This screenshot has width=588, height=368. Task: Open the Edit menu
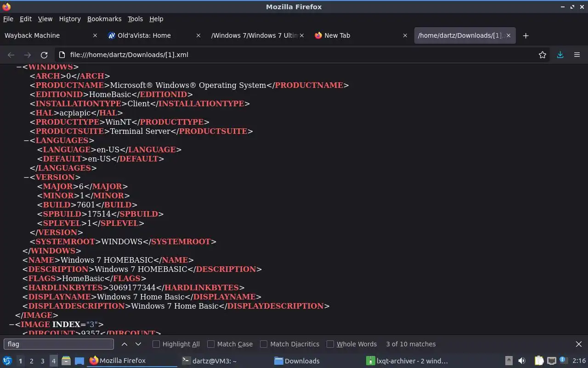pos(26,19)
